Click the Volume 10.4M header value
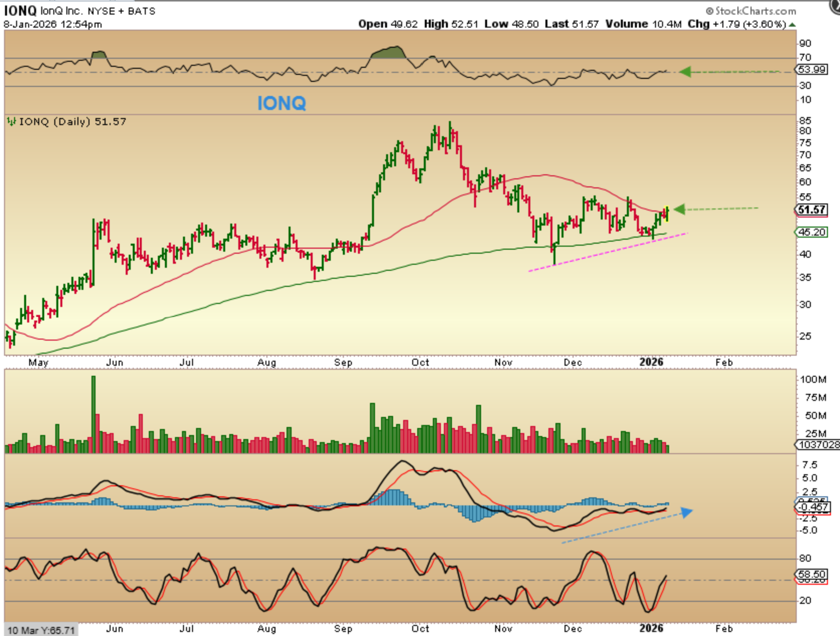Image resolution: width=840 pixels, height=636 pixels. pos(643,24)
